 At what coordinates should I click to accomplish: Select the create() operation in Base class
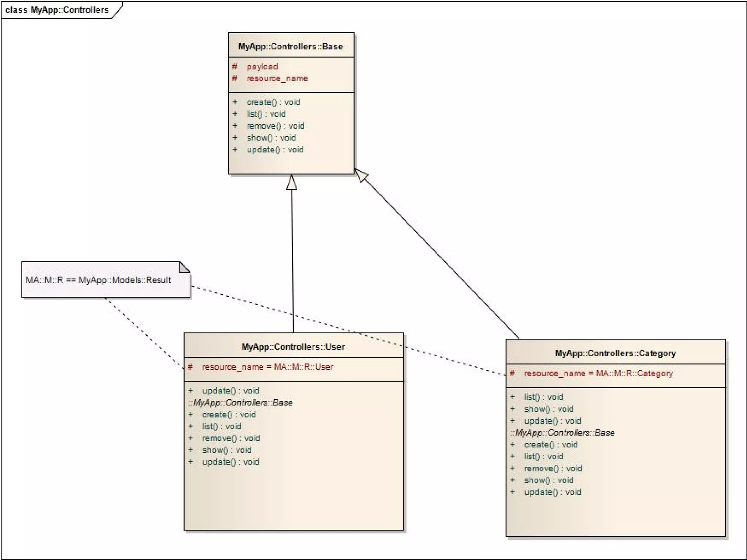pyautogui.click(x=273, y=102)
